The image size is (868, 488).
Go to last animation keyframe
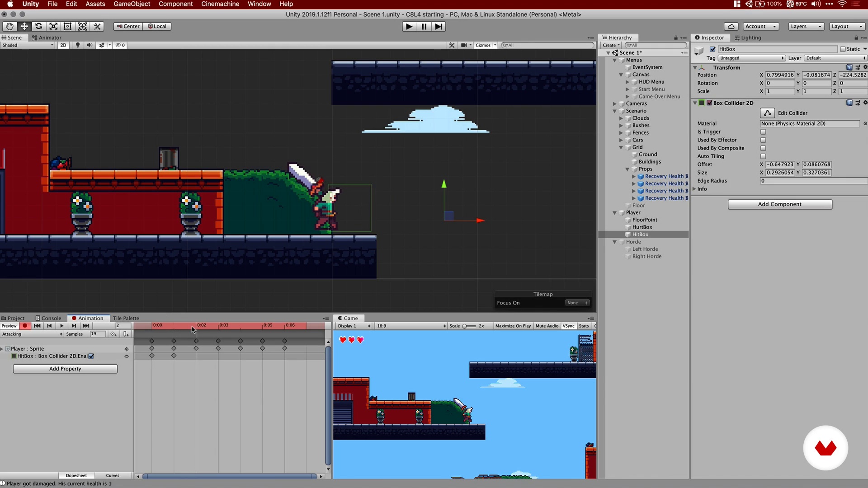pyautogui.click(x=86, y=326)
